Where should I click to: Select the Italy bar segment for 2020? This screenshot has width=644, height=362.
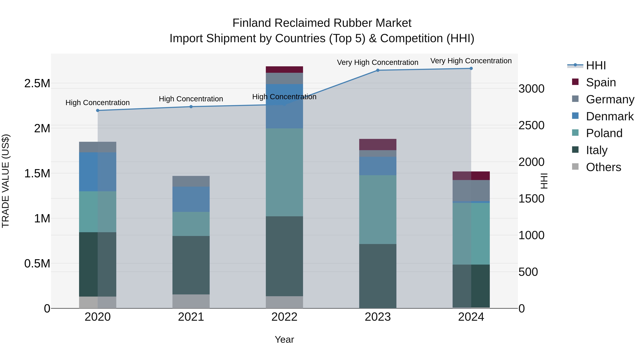(x=98, y=265)
